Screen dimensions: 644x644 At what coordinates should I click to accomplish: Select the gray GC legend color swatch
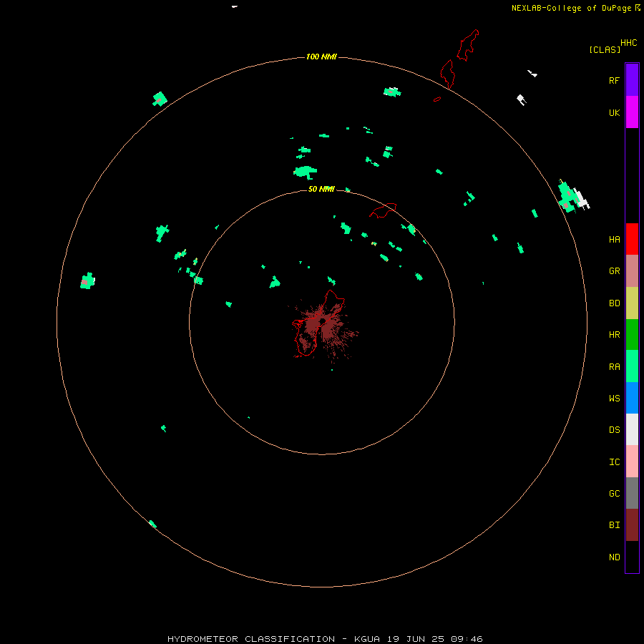(632, 493)
